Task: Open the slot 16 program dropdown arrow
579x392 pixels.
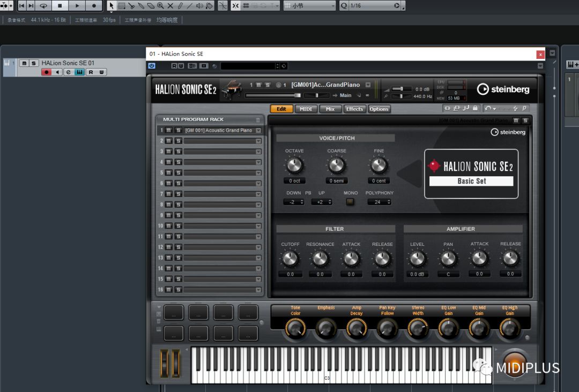Action: point(258,290)
